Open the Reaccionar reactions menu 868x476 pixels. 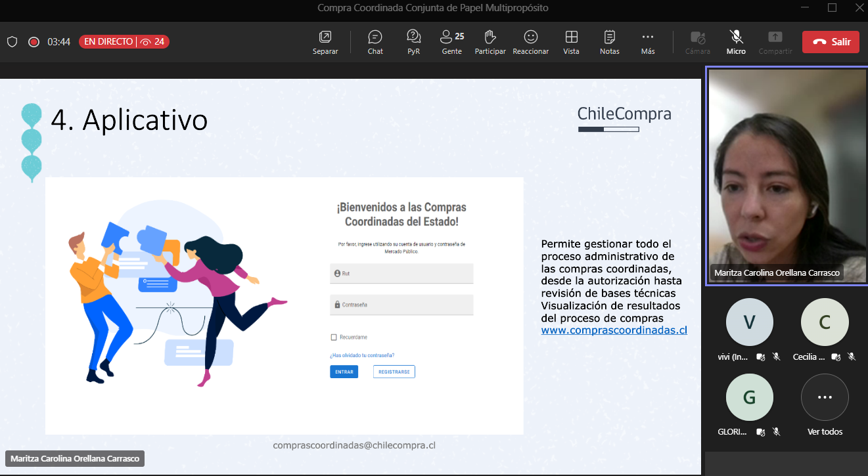[531, 42]
